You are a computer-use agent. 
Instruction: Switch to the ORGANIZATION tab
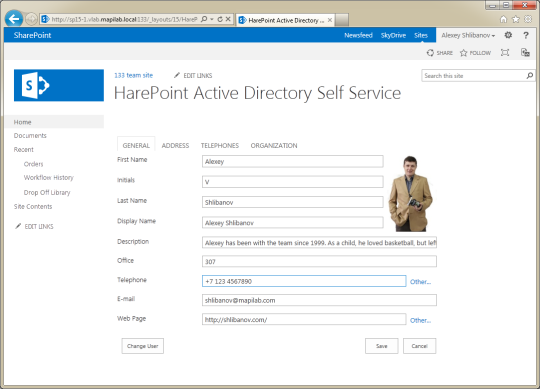(274, 145)
